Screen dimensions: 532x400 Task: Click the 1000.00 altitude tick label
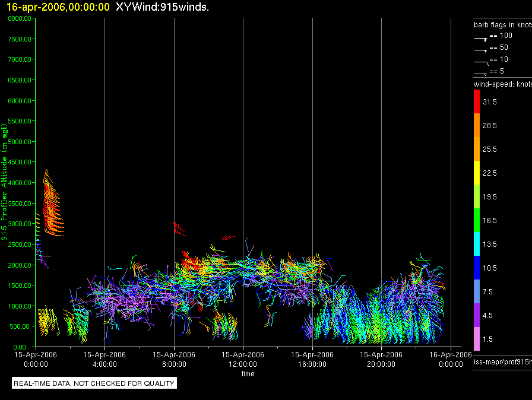pyautogui.click(x=20, y=306)
